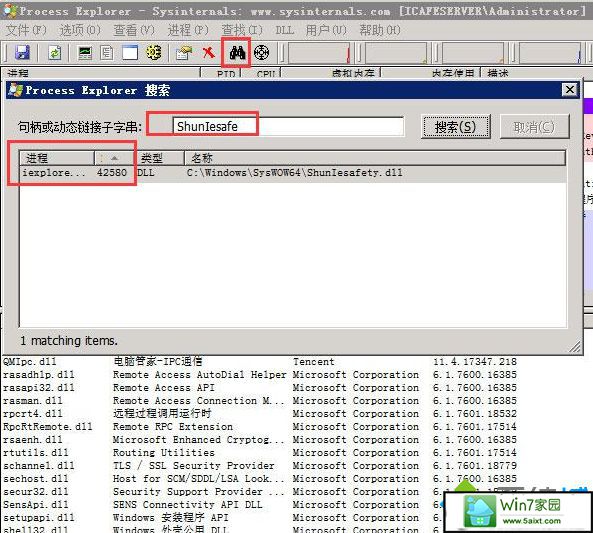Open the 选项(O) menu
The width and height of the screenshot is (593, 533).
[80, 30]
